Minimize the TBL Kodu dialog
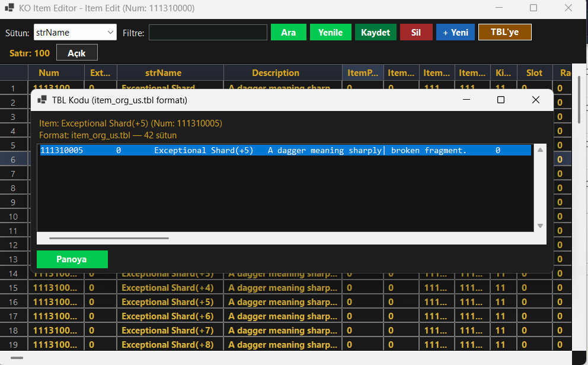The height and width of the screenshot is (365, 588). tap(466, 100)
